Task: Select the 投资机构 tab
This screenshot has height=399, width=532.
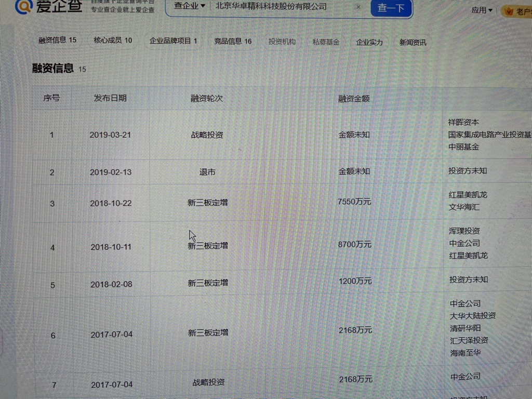Action: pyautogui.click(x=282, y=42)
